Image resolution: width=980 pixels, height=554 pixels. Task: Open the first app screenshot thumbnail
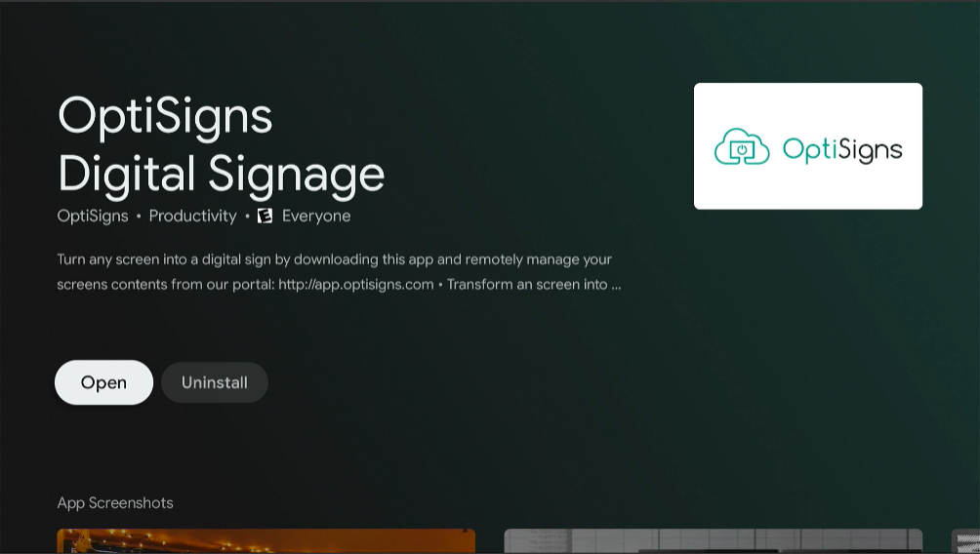coord(265,541)
